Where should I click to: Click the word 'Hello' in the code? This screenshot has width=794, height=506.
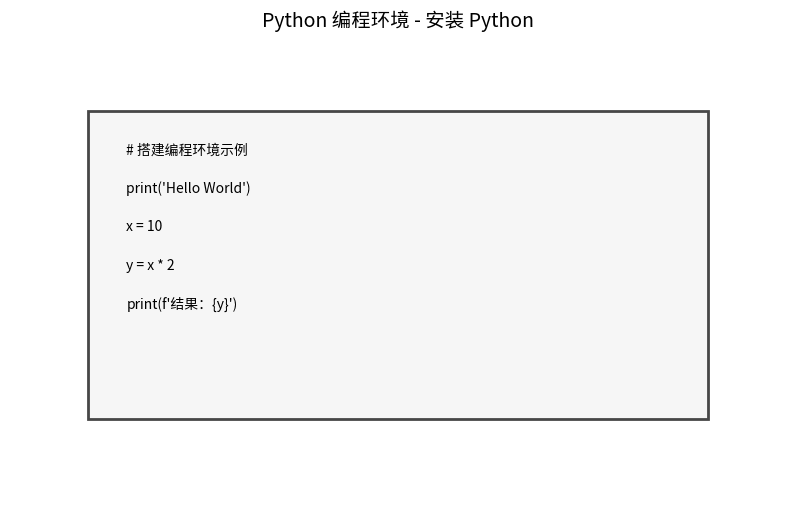point(183,188)
